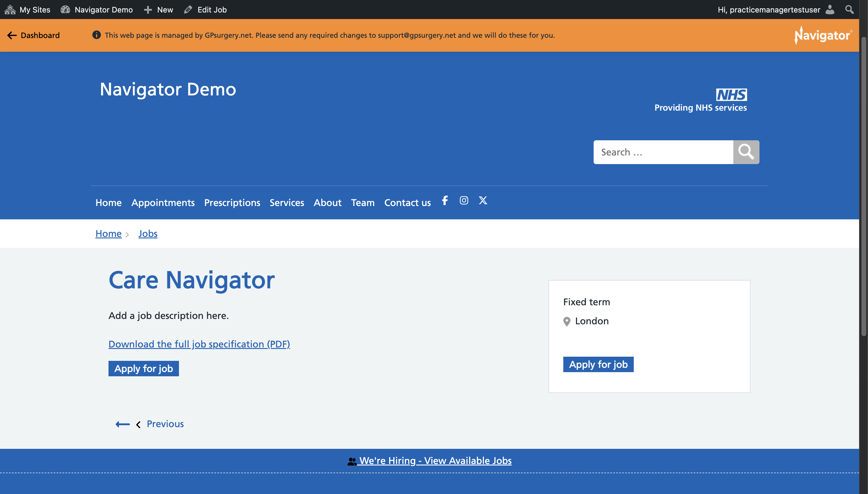Image resolution: width=868 pixels, height=494 pixels.
Task: Click the user avatar icon in admin bar
Action: click(830, 10)
